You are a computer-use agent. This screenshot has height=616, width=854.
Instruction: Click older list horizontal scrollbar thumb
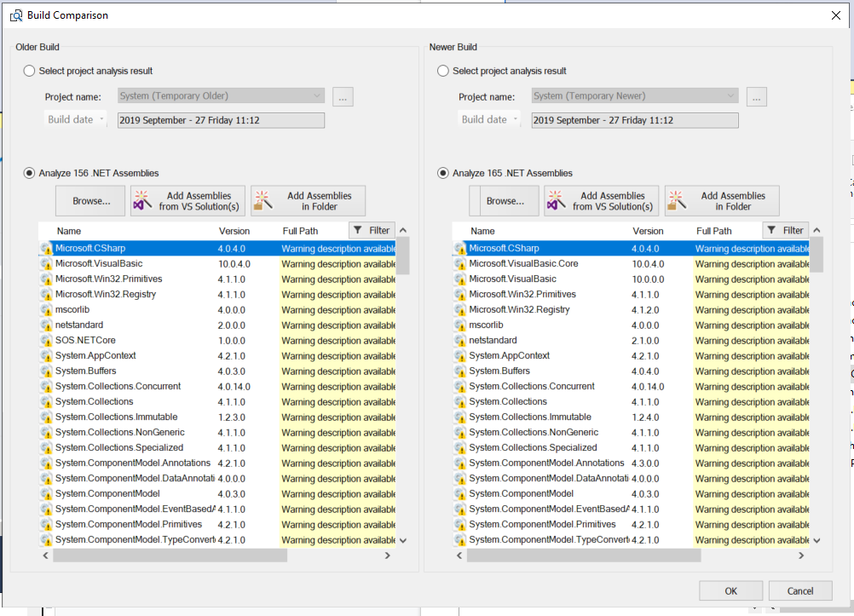click(x=170, y=556)
